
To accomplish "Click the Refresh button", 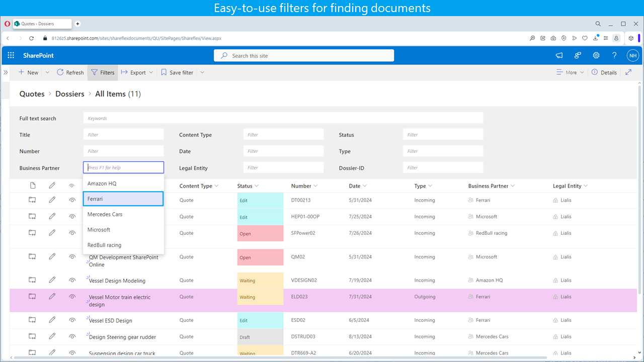I will tap(70, 72).
